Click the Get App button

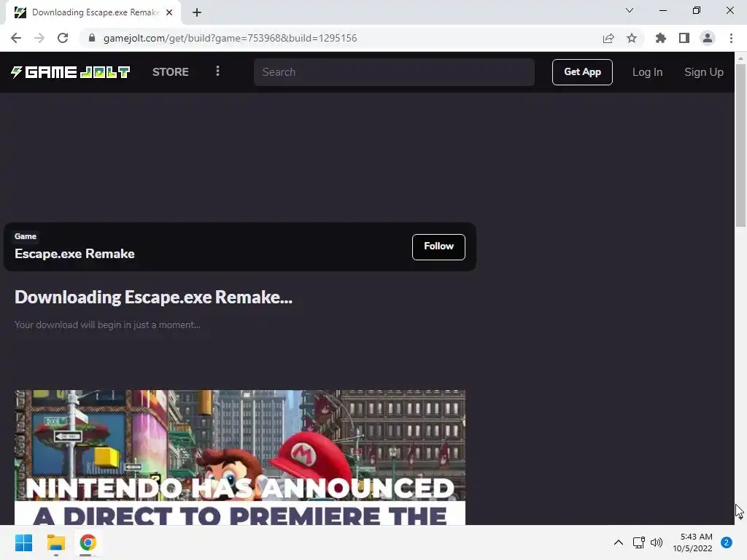click(x=582, y=72)
